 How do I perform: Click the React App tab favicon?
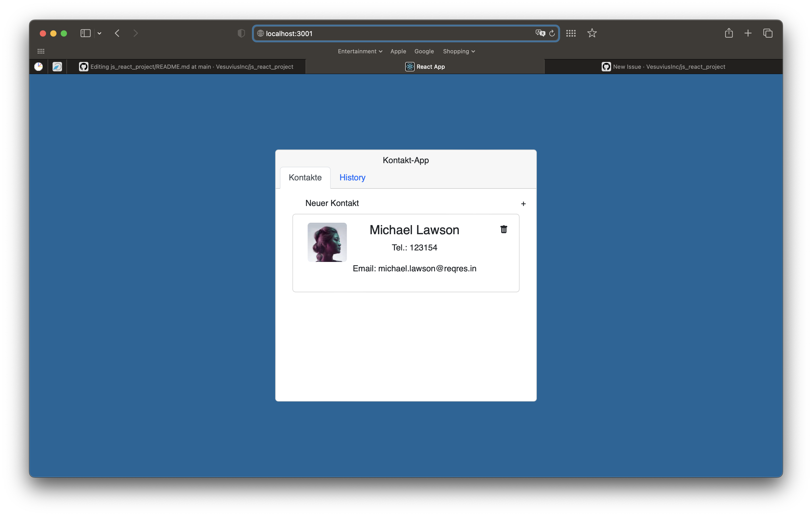[x=410, y=66]
